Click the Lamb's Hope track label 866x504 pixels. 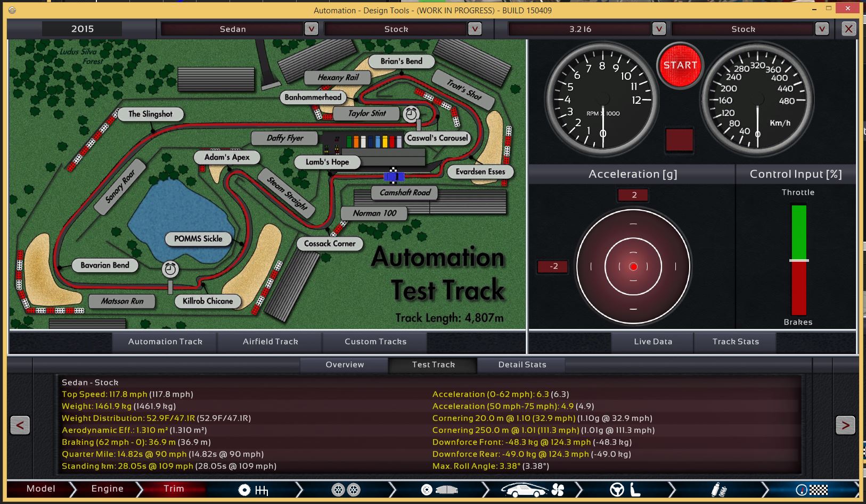point(327,162)
